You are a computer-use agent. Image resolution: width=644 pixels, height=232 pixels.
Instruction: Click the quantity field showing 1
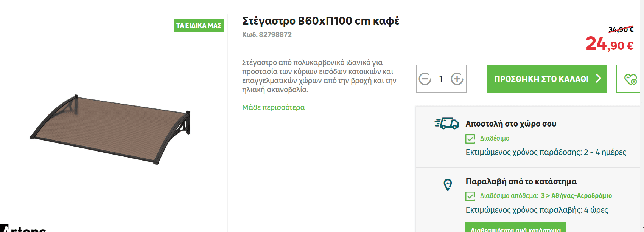[441, 79]
